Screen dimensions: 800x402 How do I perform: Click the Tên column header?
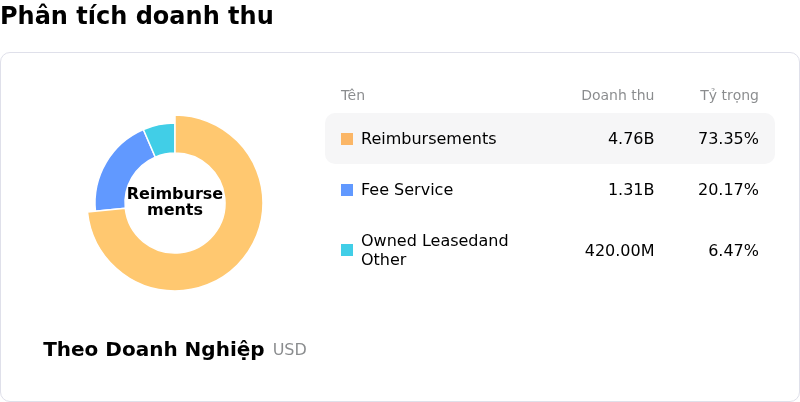click(x=352, y=96)
